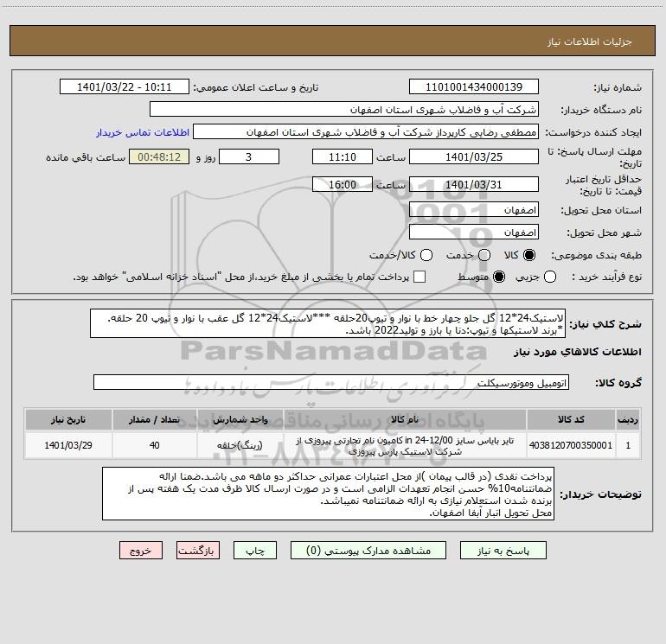The image size is (666, 644).
Task: Select the متوسط purchase type radio
Action: point(499,277)
